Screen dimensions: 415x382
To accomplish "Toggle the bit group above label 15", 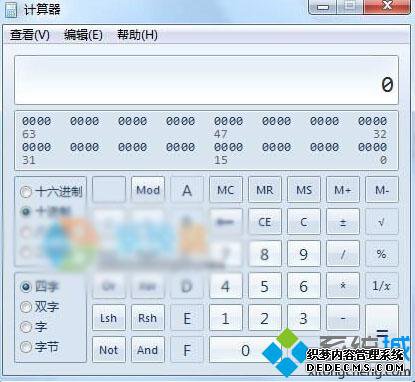I will [229, 147].
